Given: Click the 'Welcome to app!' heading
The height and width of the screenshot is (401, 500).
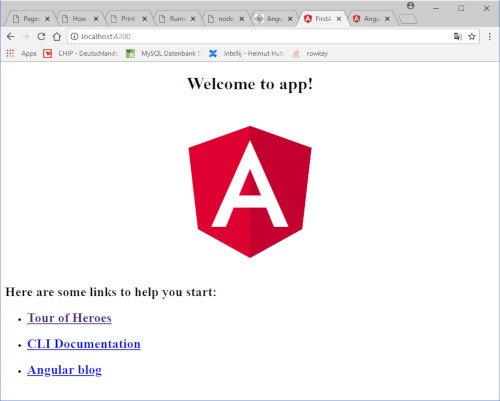Looking at the screenshot, I should coord(250,84).
